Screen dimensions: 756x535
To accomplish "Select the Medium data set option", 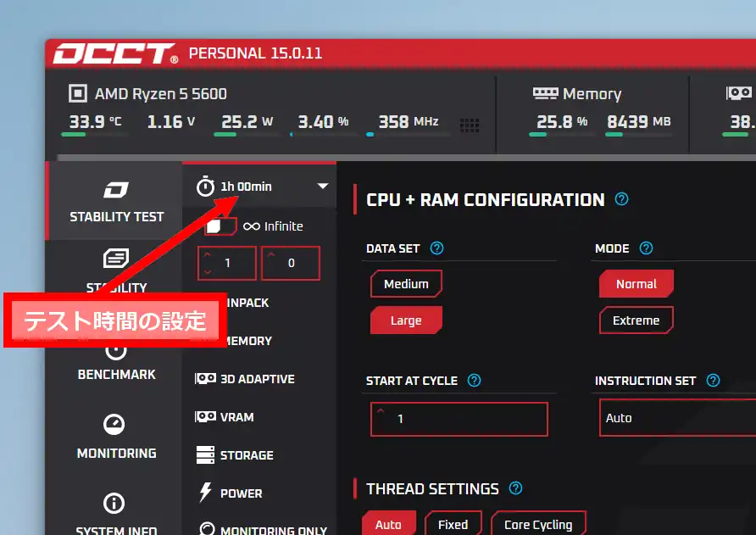I will point(406,284).
